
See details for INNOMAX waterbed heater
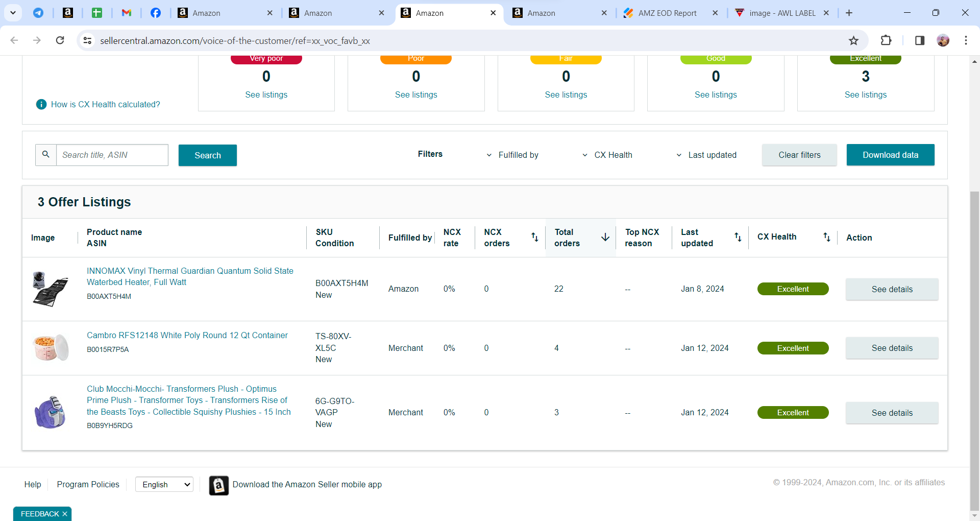click(x=892, y=289)
